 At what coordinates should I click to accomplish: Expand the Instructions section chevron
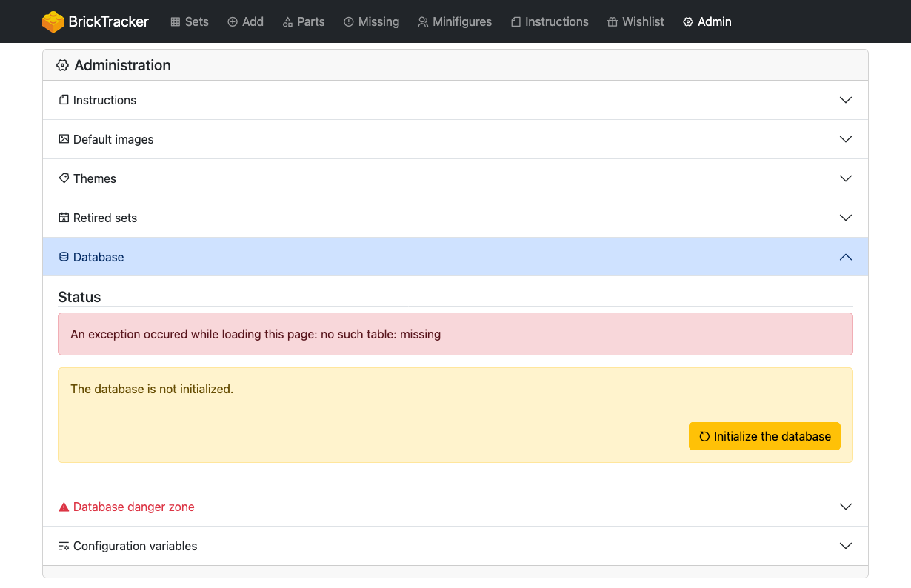click(x=845, y=100)
